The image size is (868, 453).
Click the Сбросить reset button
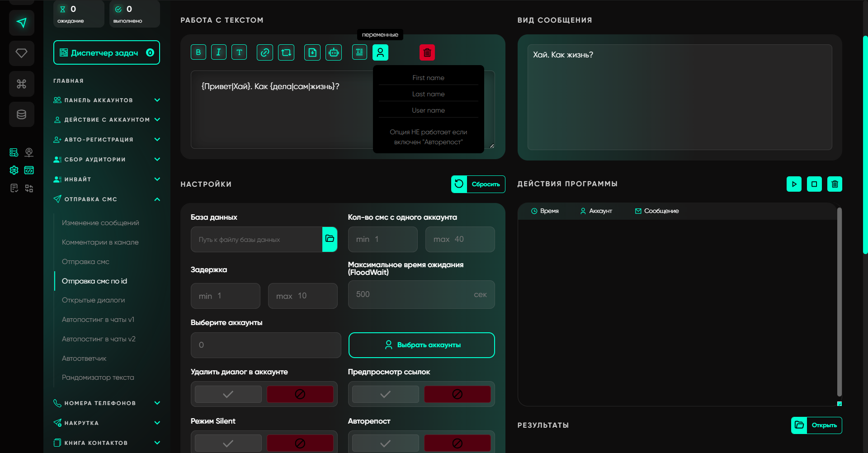tap(478, 184)
